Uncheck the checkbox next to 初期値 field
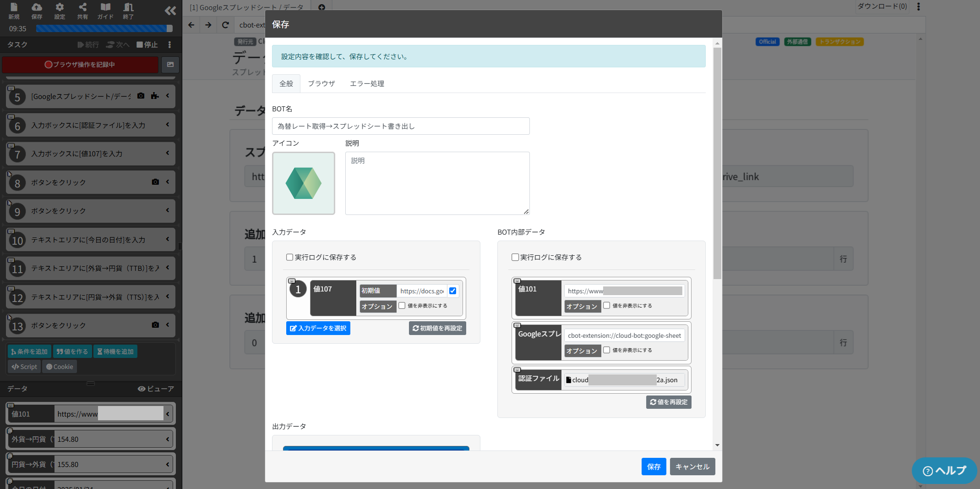 (453, 291)
